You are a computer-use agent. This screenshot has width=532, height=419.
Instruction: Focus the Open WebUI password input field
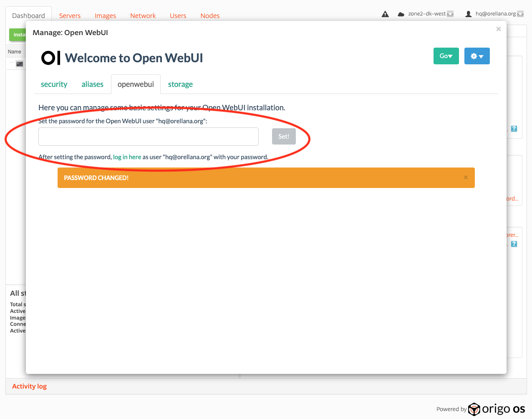149,137
